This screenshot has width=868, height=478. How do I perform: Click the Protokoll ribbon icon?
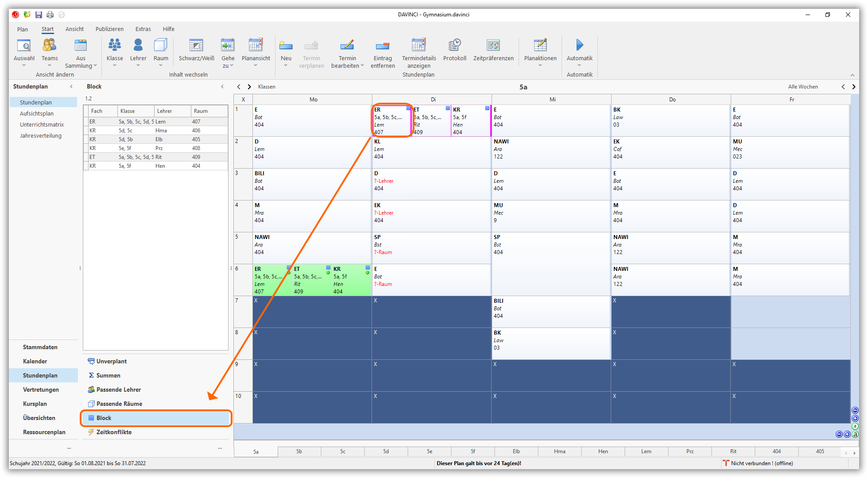pyautogui.click(x=454, y=46)
